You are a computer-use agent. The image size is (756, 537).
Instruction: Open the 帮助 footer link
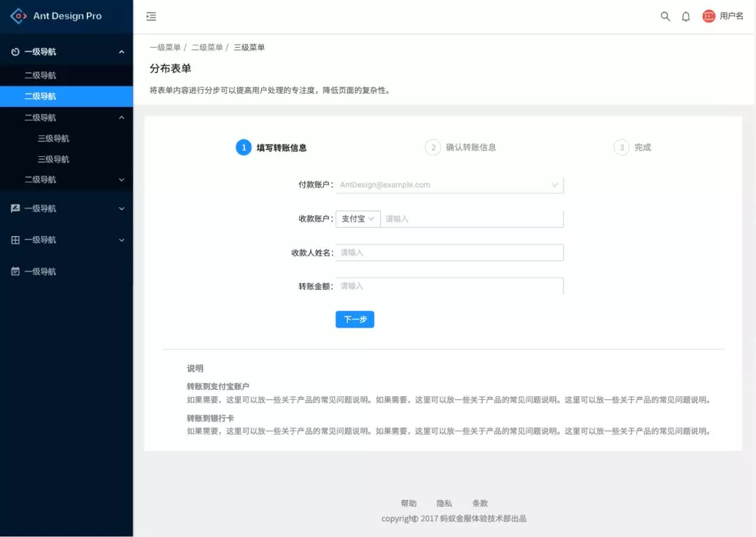409,503
